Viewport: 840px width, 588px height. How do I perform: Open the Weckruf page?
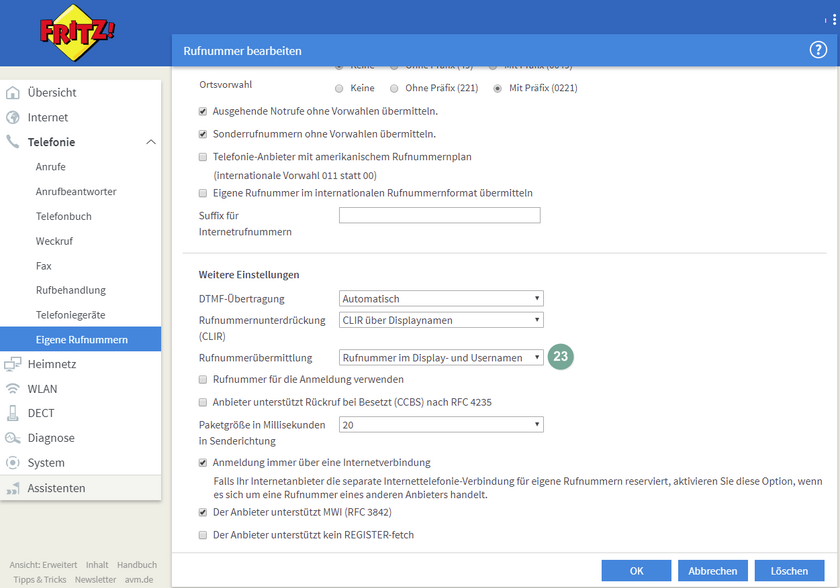click(54, 241)
